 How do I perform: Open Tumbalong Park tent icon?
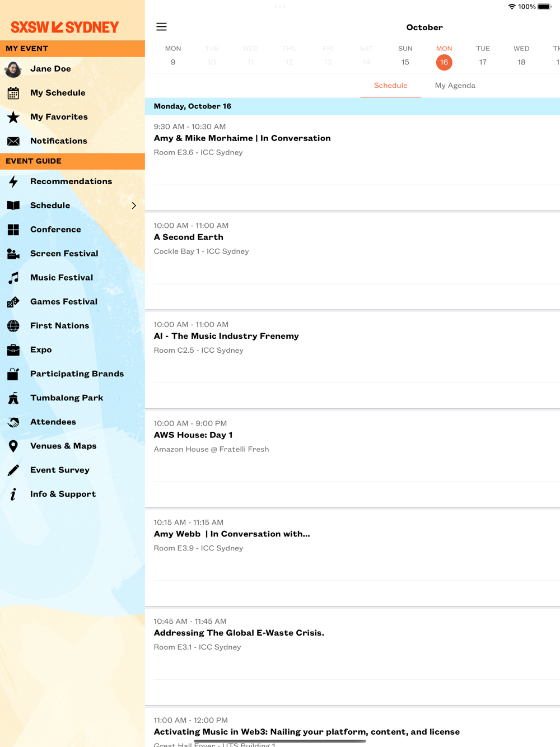pos(13,398)
